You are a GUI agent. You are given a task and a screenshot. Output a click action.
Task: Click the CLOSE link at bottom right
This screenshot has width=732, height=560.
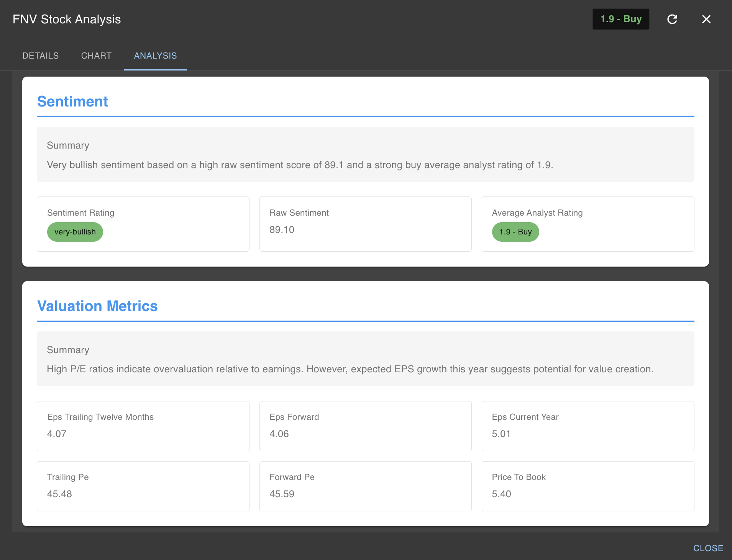(708, 548)
